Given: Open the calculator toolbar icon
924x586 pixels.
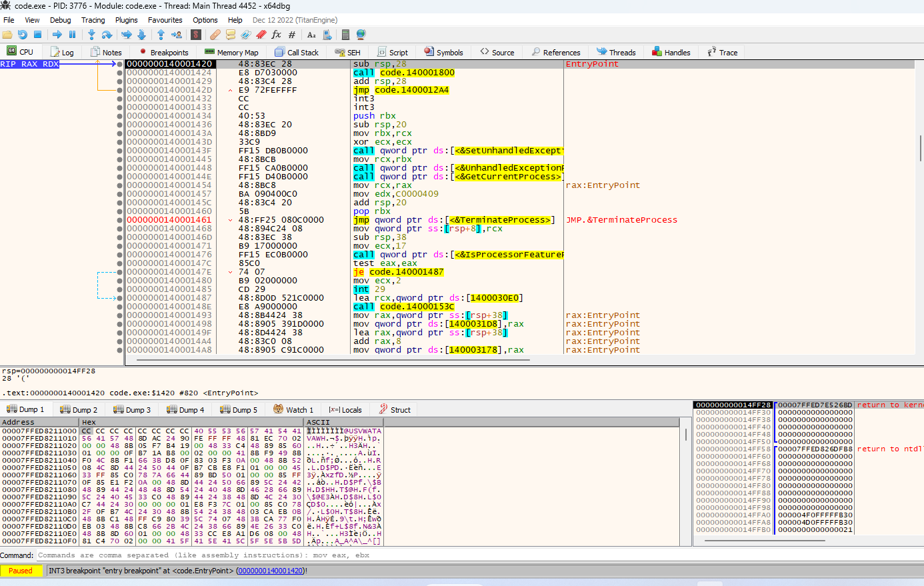Looking at the screenshot, I should click(x=345, y=35).
